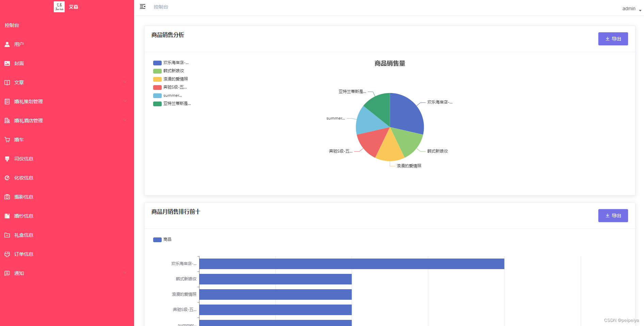Click the 婚车 cart icon

(x=7, y=140)
